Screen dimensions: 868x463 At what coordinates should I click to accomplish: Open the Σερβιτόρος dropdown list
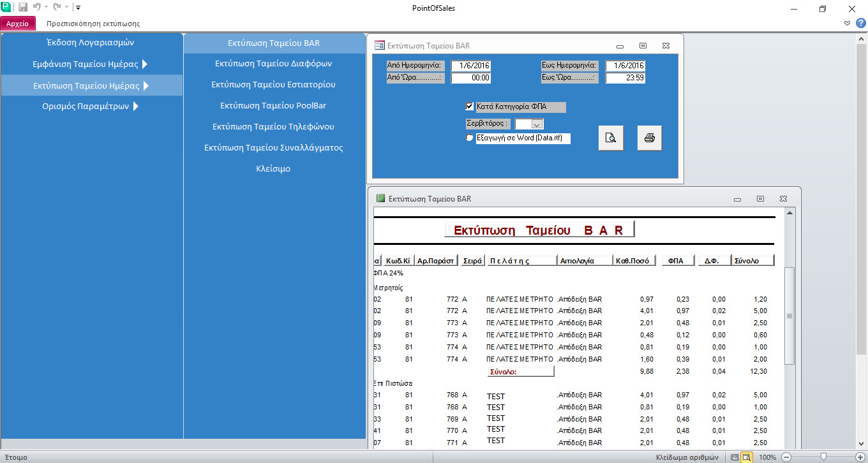pos(537,124)
